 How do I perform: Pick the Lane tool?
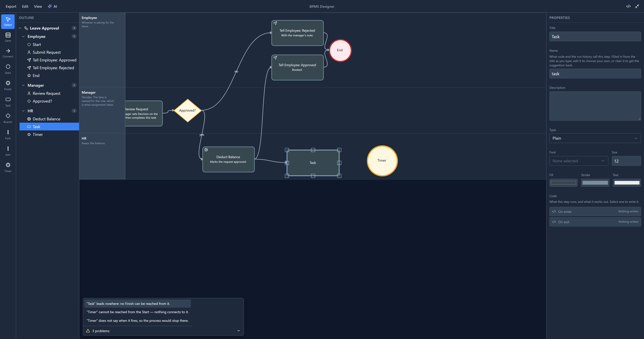[8, 37]
